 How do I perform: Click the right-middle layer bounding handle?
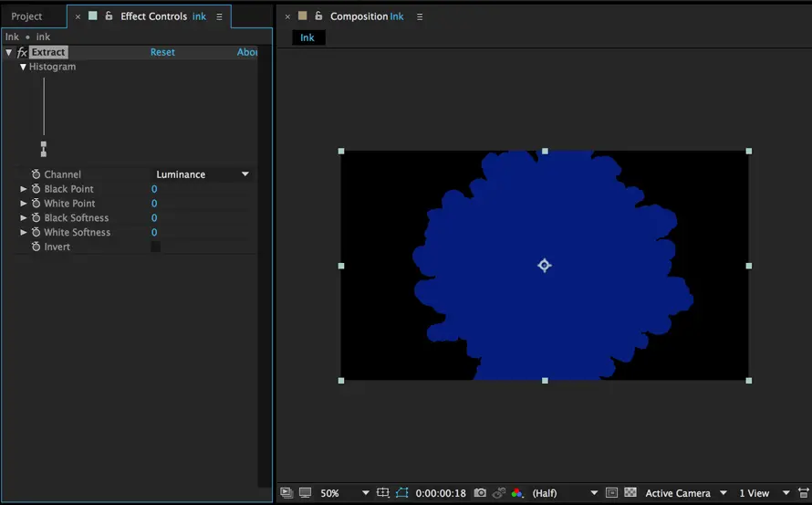click(x=749, y=266)
